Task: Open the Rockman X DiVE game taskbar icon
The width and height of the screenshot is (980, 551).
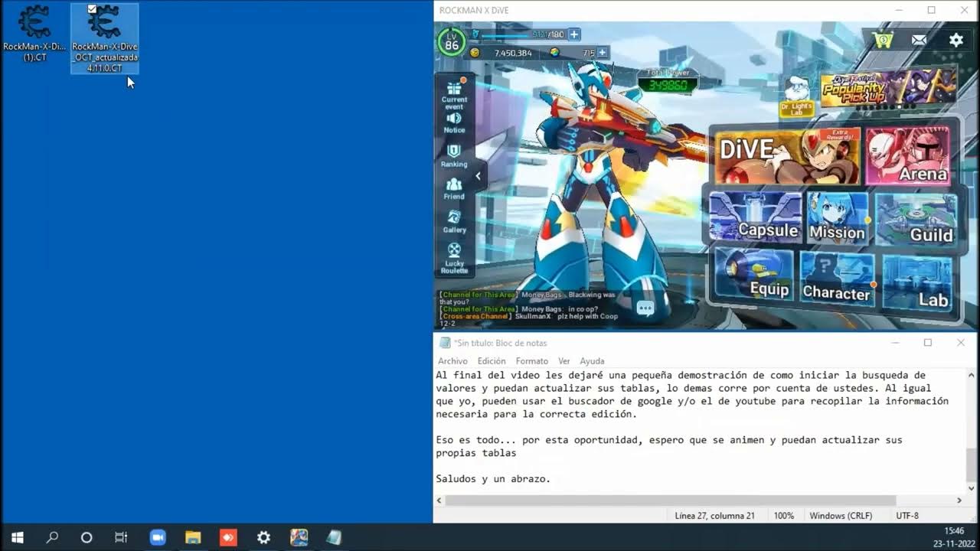Action: (x=299, y=537)
